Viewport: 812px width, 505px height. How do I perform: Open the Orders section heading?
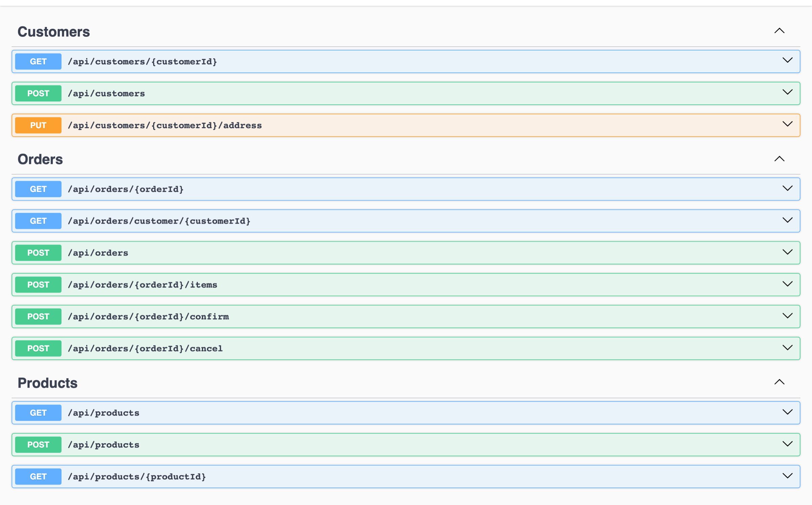tap(40, 159)
